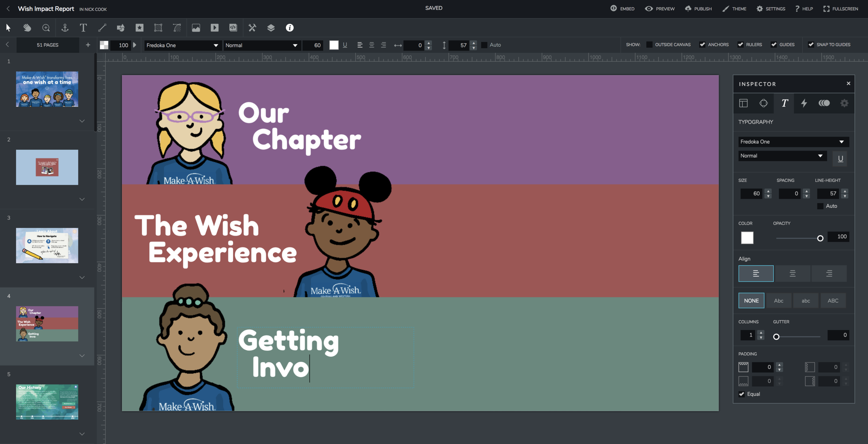Image resolution: width=868 pixels, height=444 pixels.
Task: Uncheck the Anchors checkbox
Action: [702, 44]
